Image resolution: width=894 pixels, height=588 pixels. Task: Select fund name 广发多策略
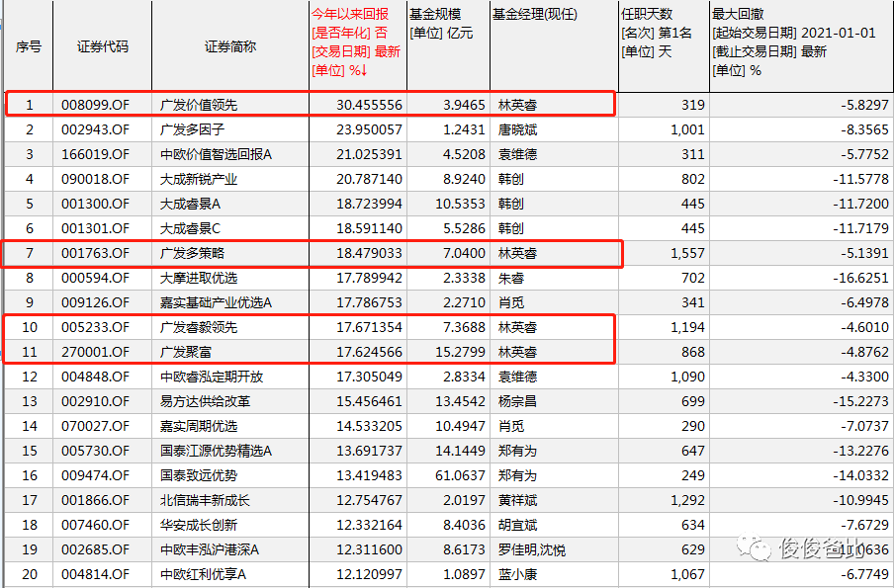pyautogui.click(x=192, y=253)
